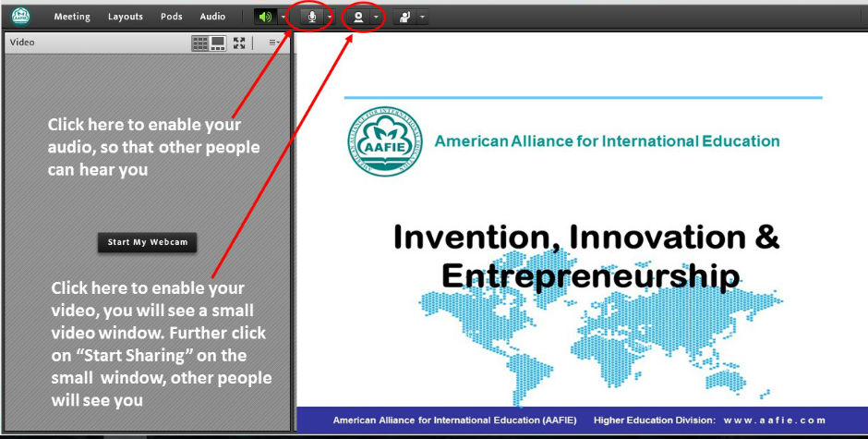Open the Layouts menu
868x439 pixels.
tap(125, 17)
